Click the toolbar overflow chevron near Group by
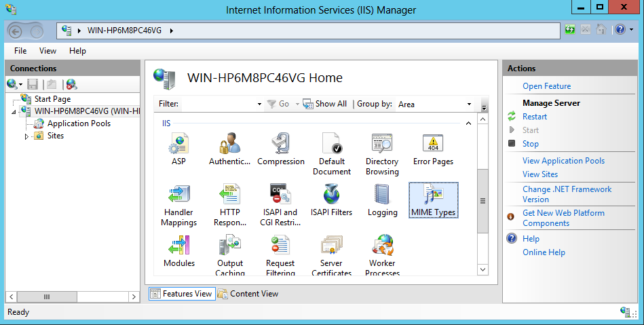The height and width of the screenshot is (325, 644). pos(484,105)
